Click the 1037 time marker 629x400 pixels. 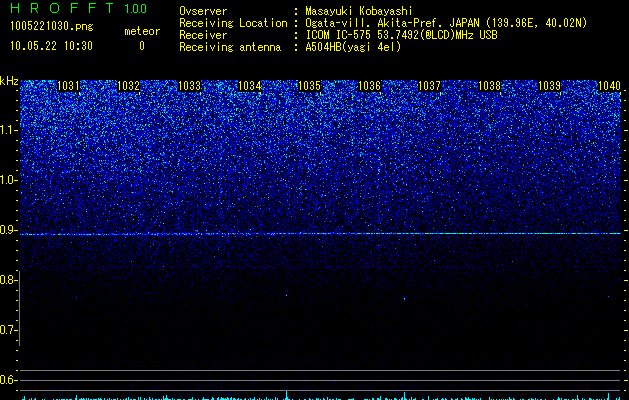click(x=429, y=86)
